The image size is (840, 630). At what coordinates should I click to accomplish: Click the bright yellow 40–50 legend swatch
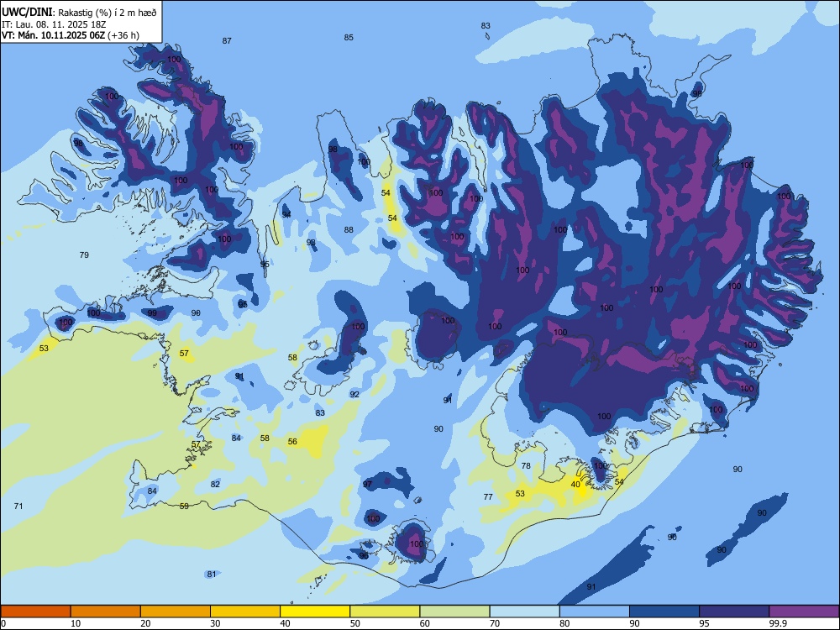315,612
